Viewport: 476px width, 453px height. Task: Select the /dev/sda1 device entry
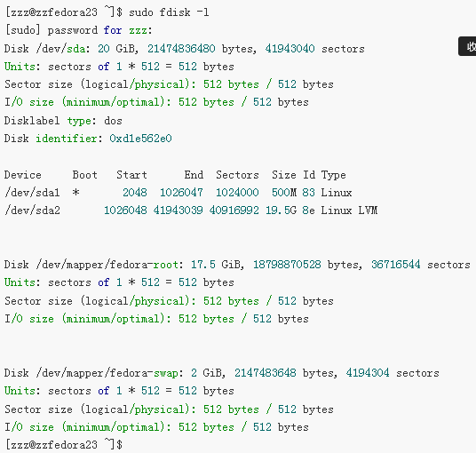pyautogui.click(x=32, y=193)
